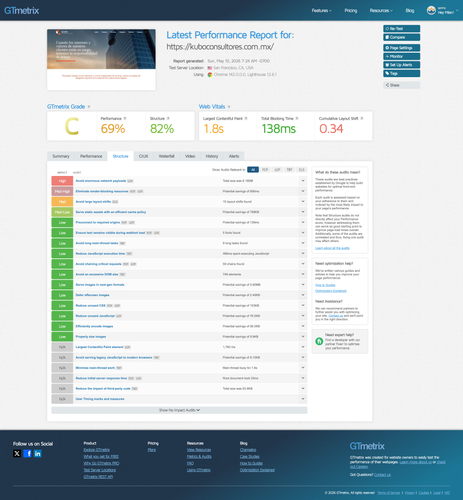Click the Monitor button
The image size is (463, 500).
click(401, 56)
